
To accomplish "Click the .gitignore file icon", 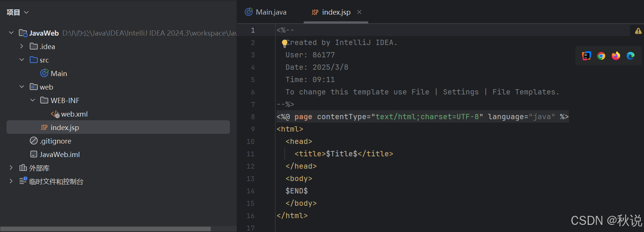I will click(x=34, y=141).
